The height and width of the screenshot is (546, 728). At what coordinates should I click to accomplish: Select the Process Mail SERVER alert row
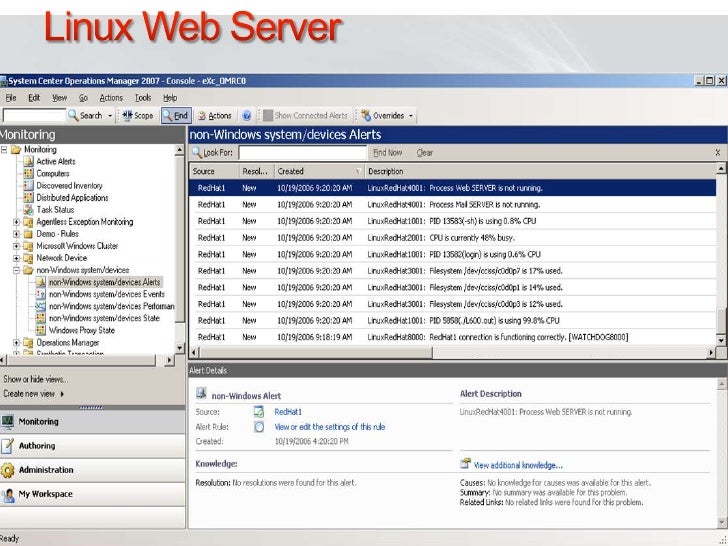(453, 205)
